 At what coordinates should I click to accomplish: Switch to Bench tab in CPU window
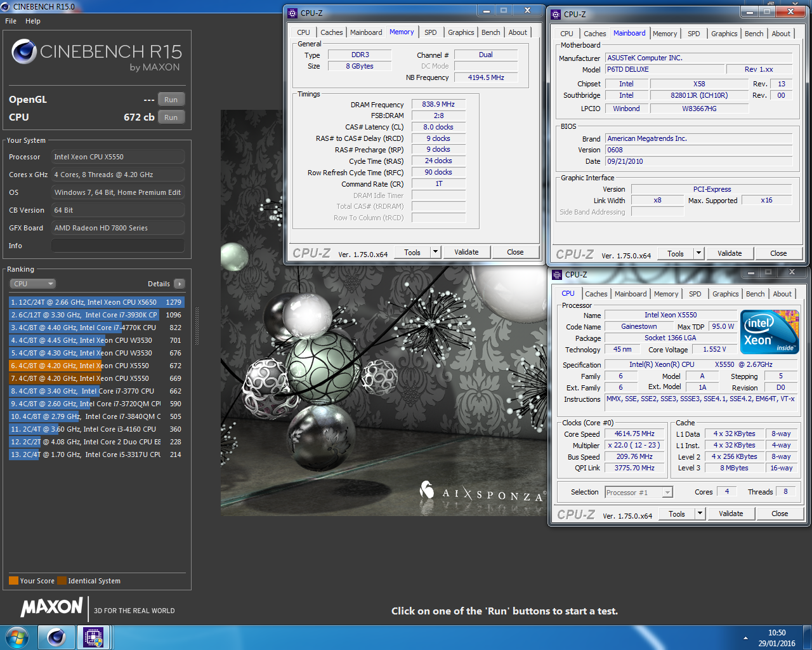click(x=755, y=294)
